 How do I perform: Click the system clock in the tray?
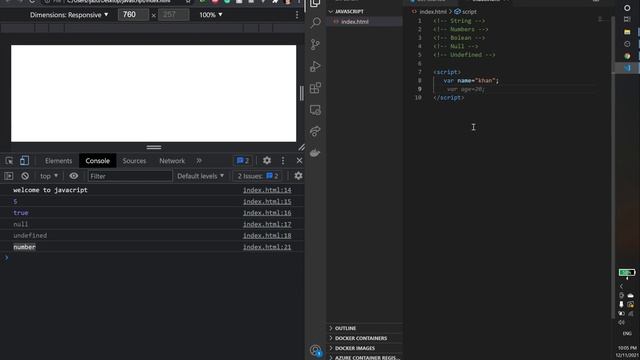coord(627,351)
